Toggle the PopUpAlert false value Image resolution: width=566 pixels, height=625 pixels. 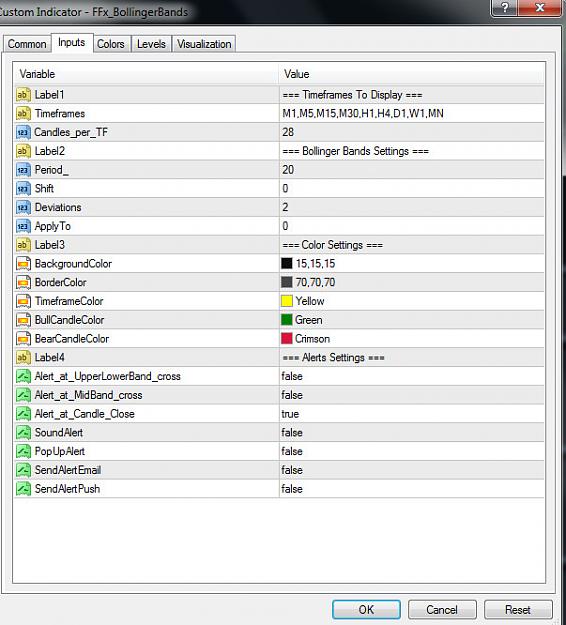[x=412, y=451]
